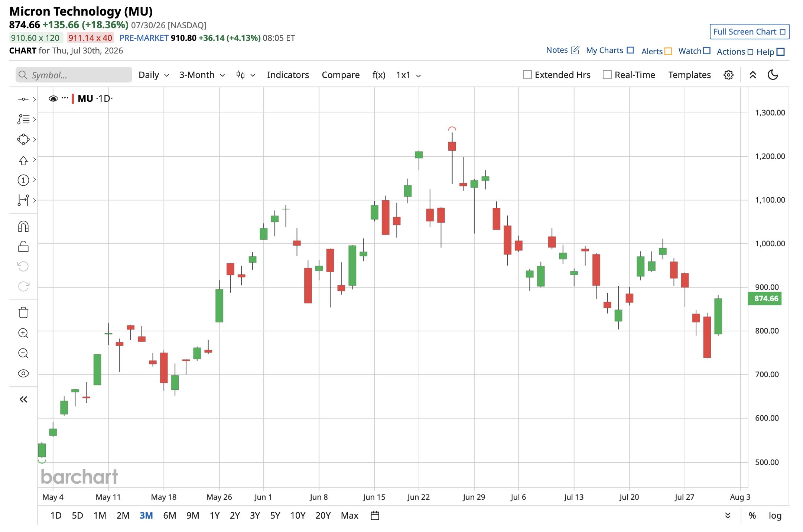The width and height of the screenshot is (803, 532).
Task: Collapse the drawing tools sidebar
Action: coord(23,399)
